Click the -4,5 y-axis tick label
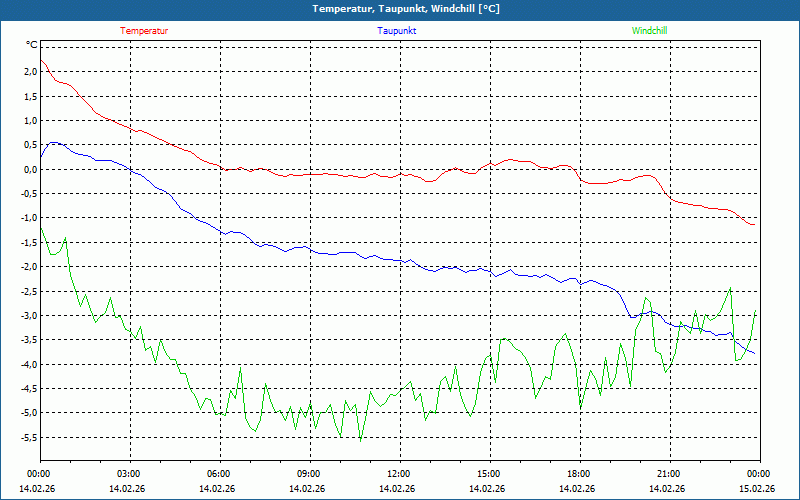Screen dimensions: 800x500 click(28, 388)
